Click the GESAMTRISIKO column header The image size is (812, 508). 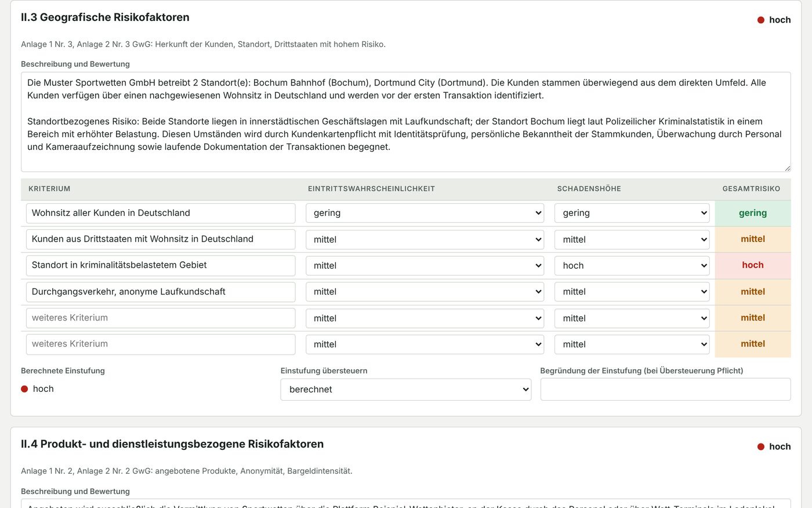point(751,189)
